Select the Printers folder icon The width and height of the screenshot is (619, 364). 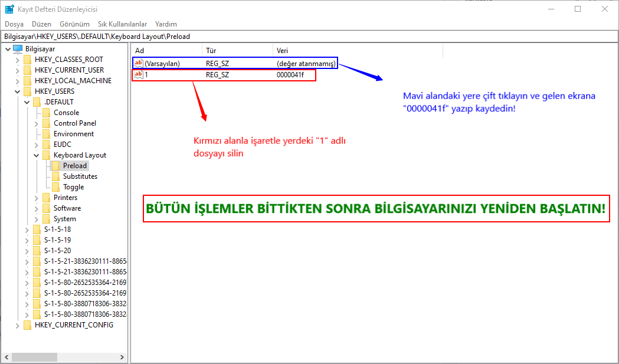[x=46, y=198]
